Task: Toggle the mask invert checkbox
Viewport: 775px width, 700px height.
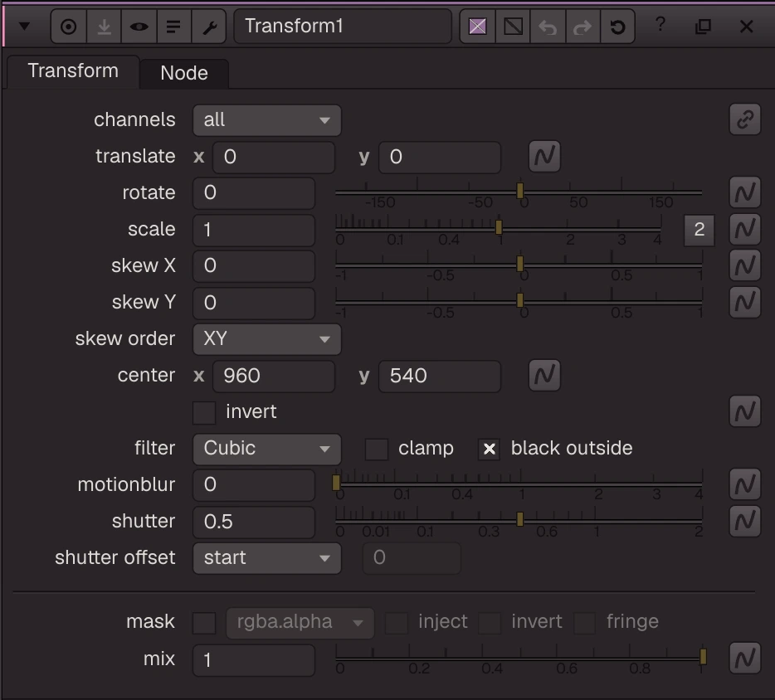Action: [x=490, y=623]
